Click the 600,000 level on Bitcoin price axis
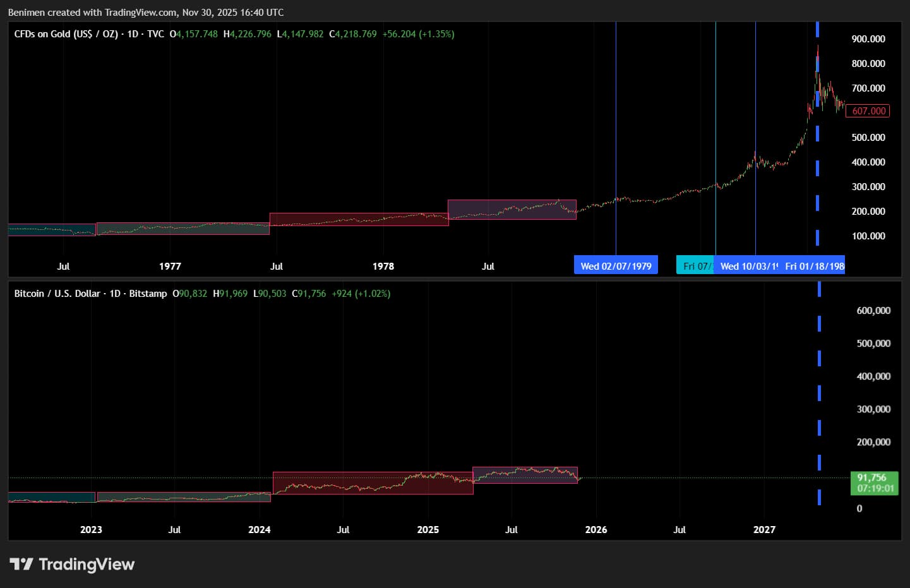 point(873,310)
